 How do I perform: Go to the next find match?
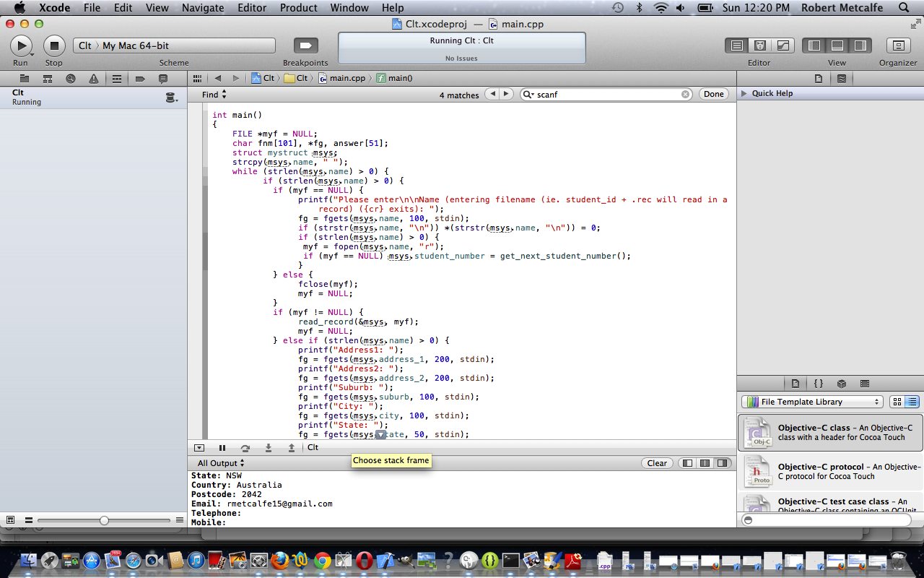point(507,94)
